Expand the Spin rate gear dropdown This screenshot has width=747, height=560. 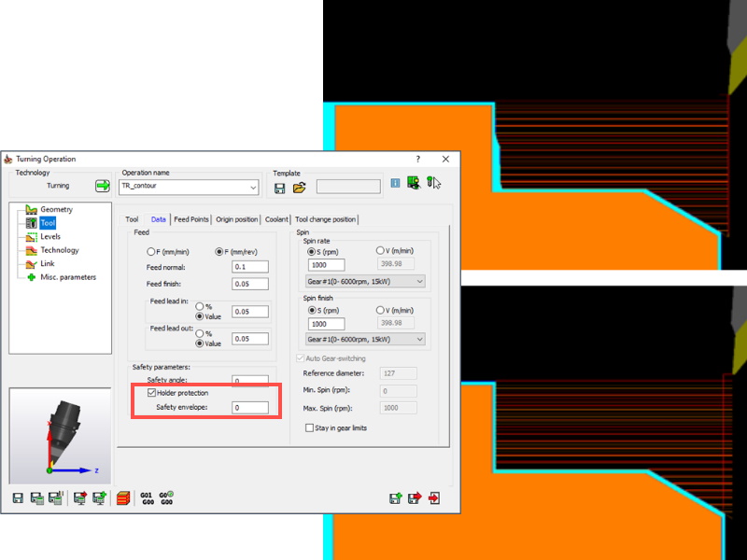tap(418, 281)
